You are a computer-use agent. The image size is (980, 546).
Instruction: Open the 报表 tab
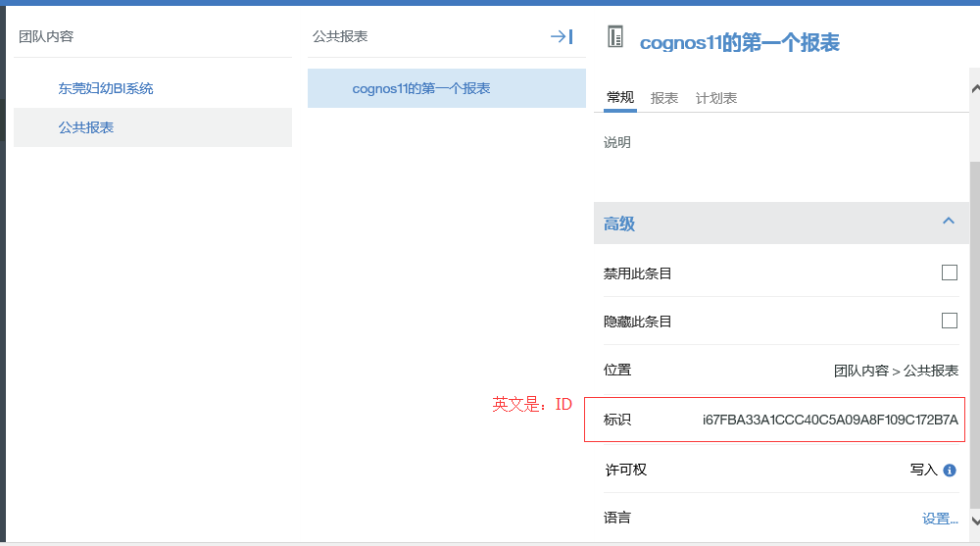664,98
